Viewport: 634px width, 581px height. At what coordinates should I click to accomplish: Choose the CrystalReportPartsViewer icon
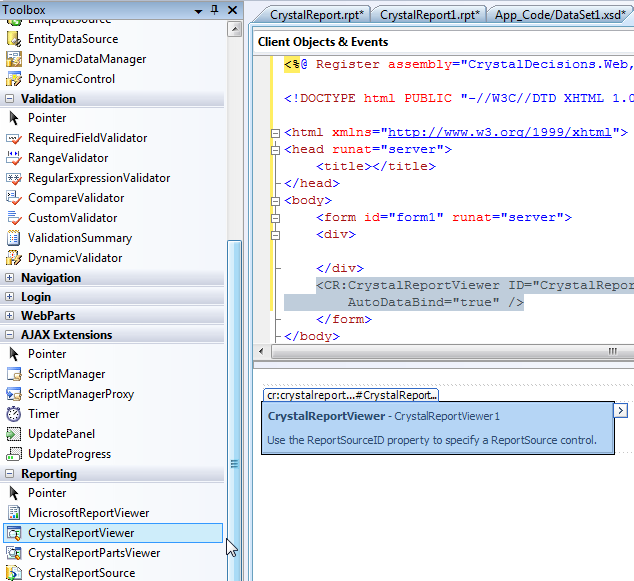tap(13, 553)
